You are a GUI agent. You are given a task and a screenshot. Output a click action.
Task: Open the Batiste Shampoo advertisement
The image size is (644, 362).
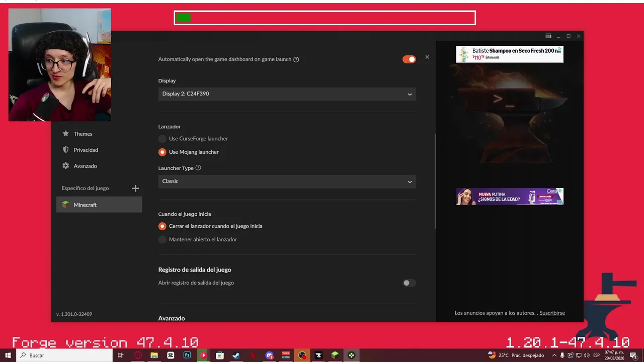pyautogui.click(x=510, y=54)
